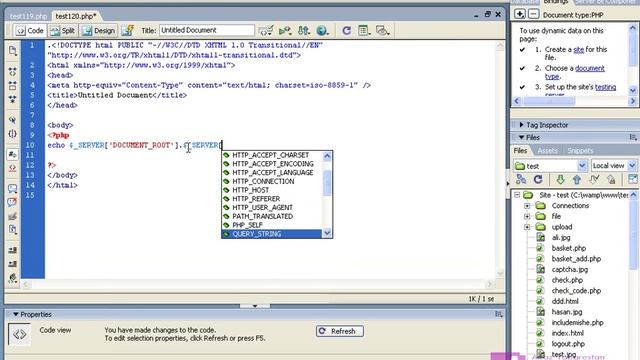Screen dimensions: 640x360
Task: Click Put Files blue up arrow
Action: [x=577, y=179]
